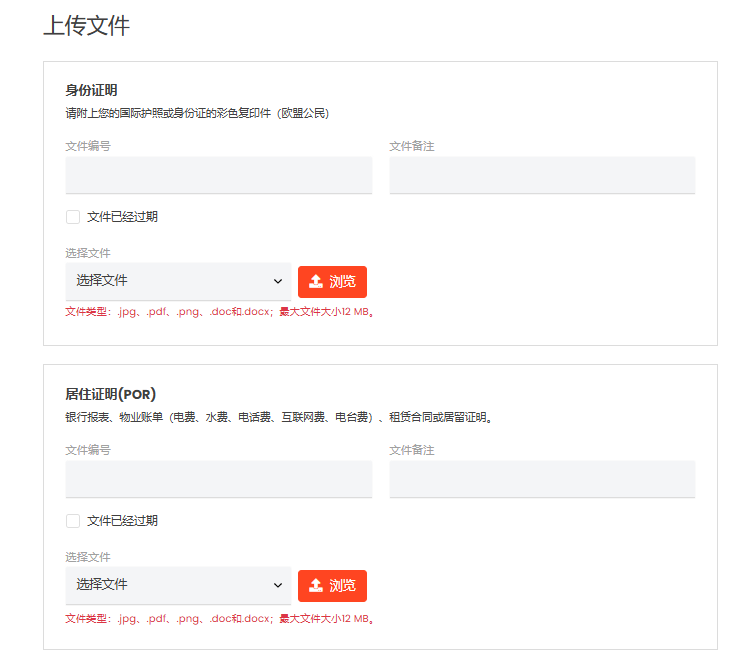Click the 身份证明 section title
The height and width of the screenshot is (665, 732).
91,90
